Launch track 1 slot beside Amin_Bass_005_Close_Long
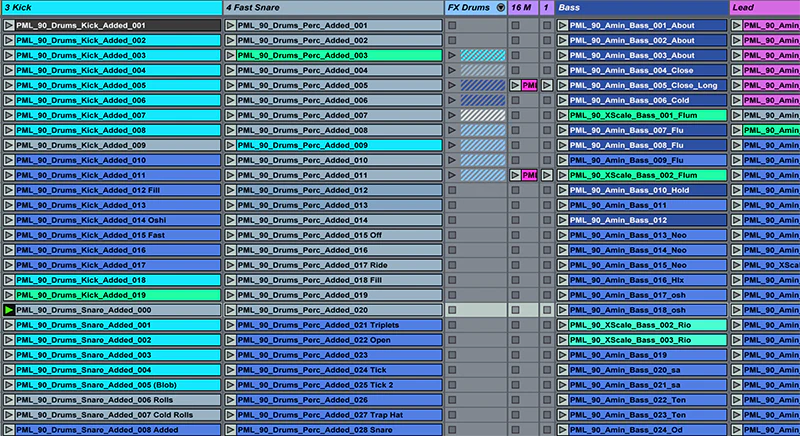800x436 pixels. pyautogui.click(x=547, y=85)
